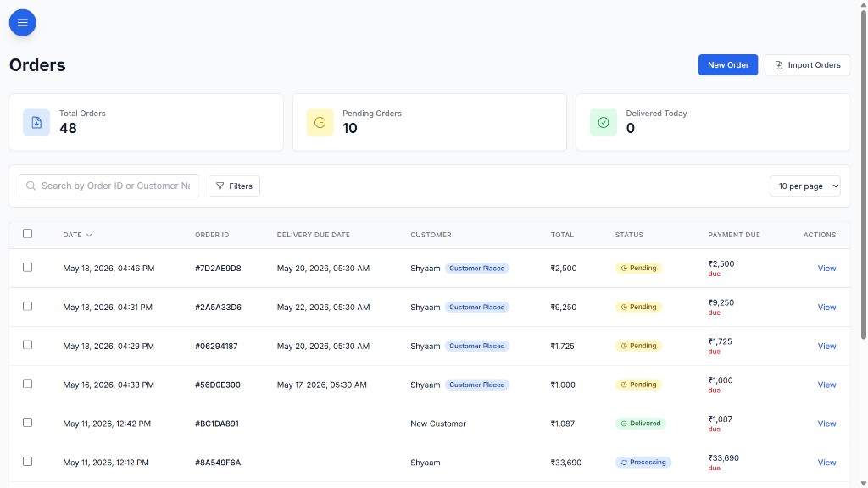Select order #56D0E300 checkbox
Image resolution: width=868 pixels, height=488 pixels.
coord(28,384)
